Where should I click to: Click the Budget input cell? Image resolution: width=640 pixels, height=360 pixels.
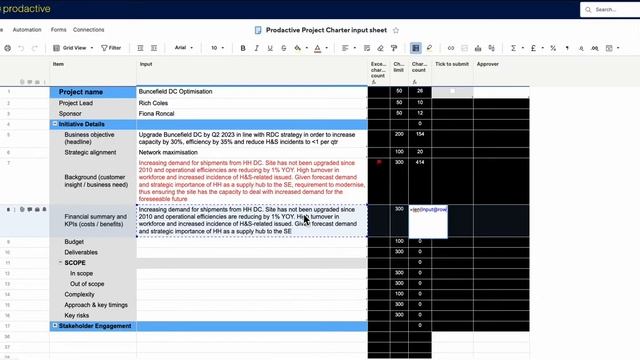coord(252,242)
